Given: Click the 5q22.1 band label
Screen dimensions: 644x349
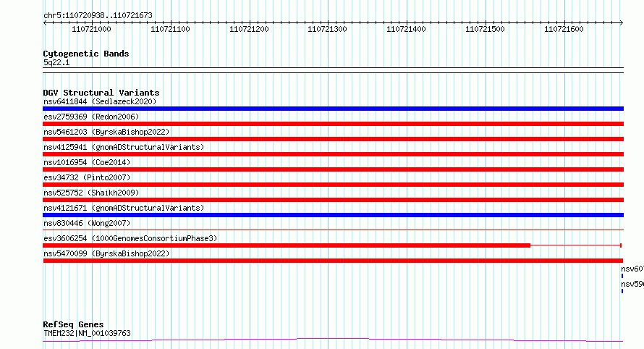Looking at the screenshot, I should click(56, 62).
